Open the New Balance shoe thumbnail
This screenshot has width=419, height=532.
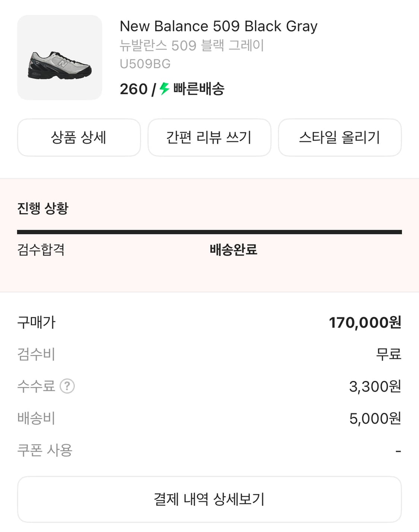(60, 58)
